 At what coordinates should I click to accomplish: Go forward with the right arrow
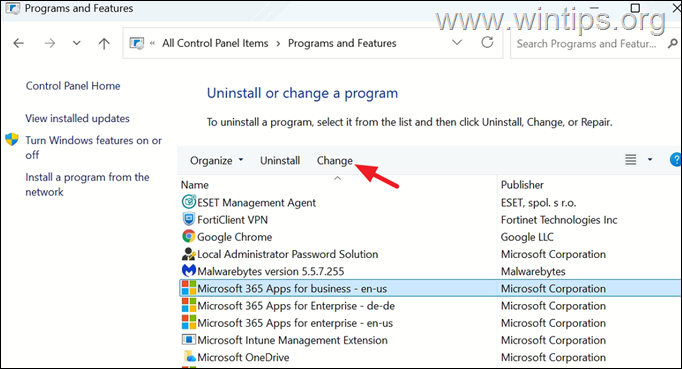pyautogui.click(x=50, y=43)
